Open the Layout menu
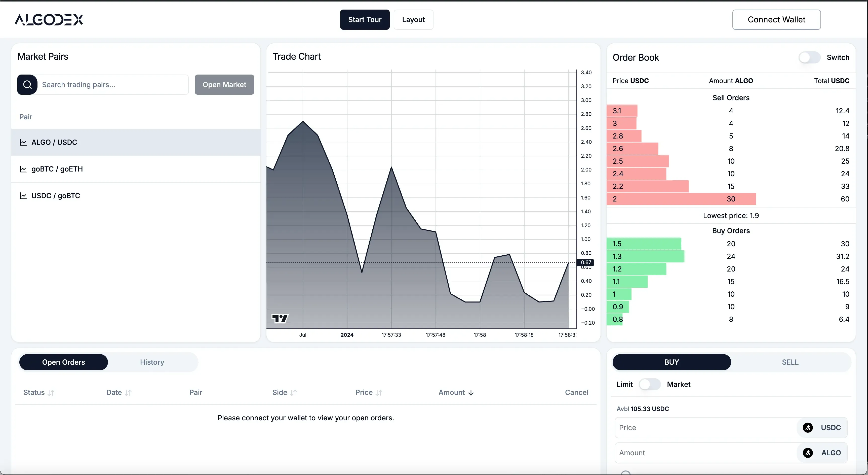 pyautogui.click(x=413, y=20)
